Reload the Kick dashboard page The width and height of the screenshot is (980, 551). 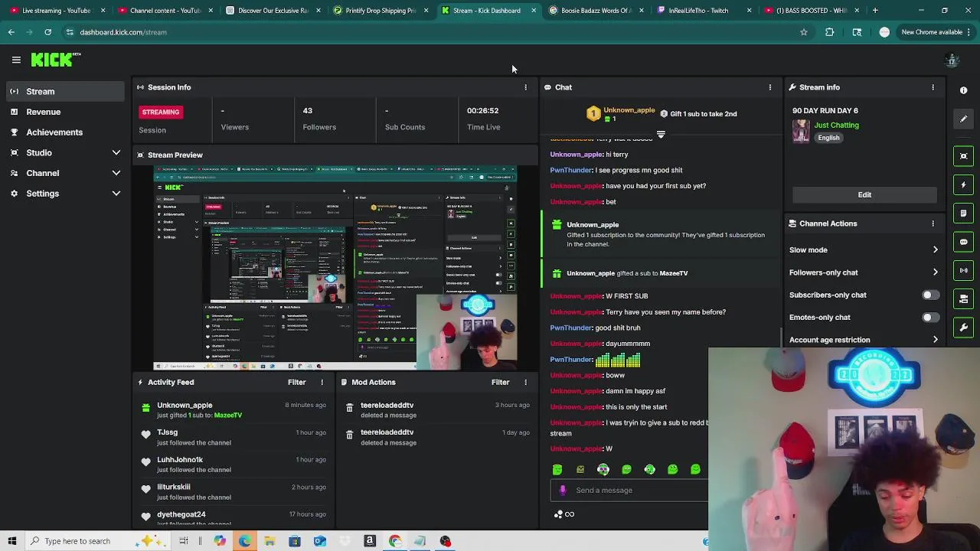[47, 32]
